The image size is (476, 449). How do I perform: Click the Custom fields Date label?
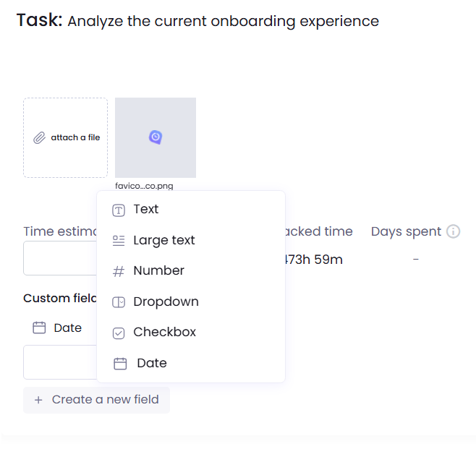tap(67, 328)
